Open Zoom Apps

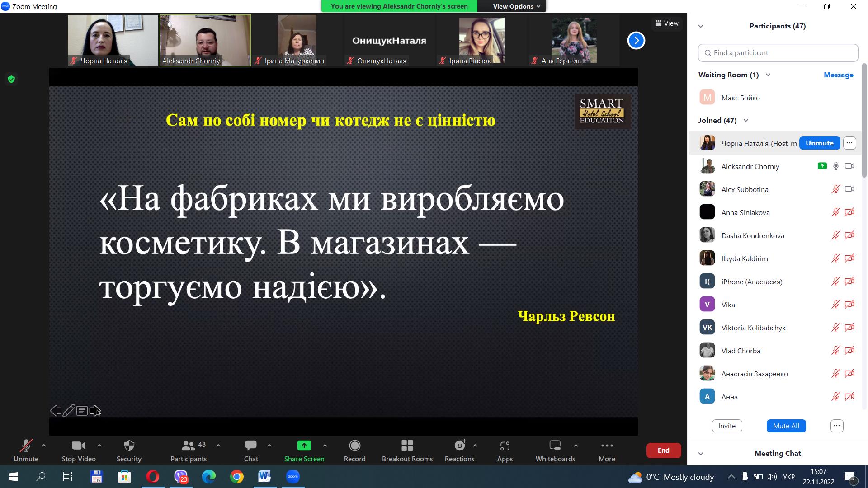[505, 446]
